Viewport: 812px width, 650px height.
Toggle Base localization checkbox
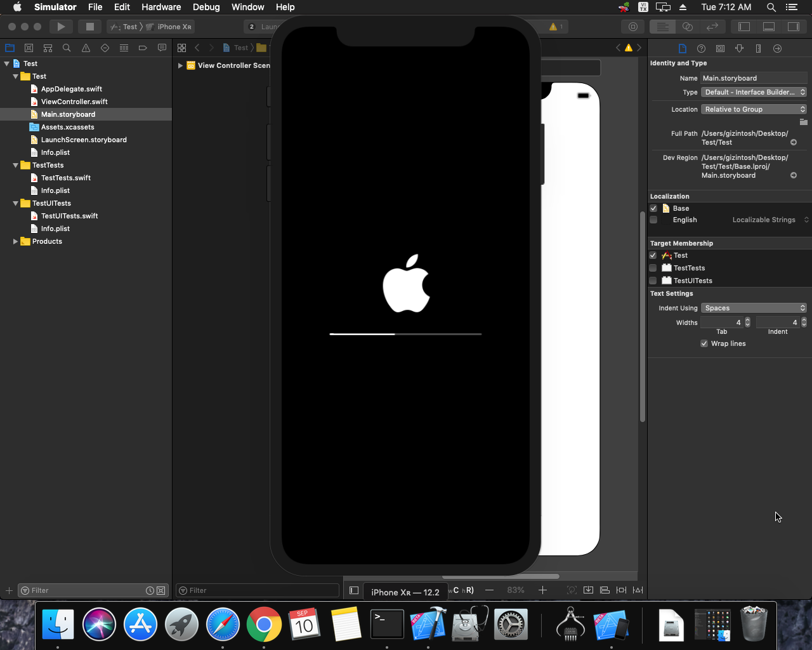(x=653, y=208)
